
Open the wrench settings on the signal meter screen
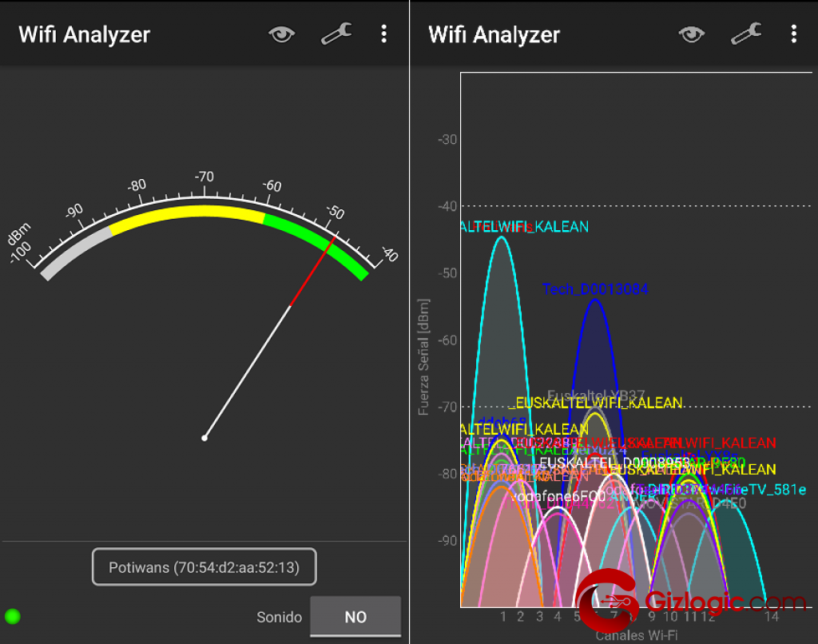pos(336,34)
